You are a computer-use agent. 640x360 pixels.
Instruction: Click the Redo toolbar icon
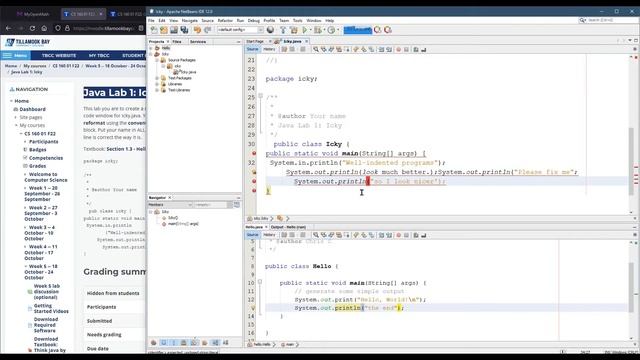(x=207, y=30)
